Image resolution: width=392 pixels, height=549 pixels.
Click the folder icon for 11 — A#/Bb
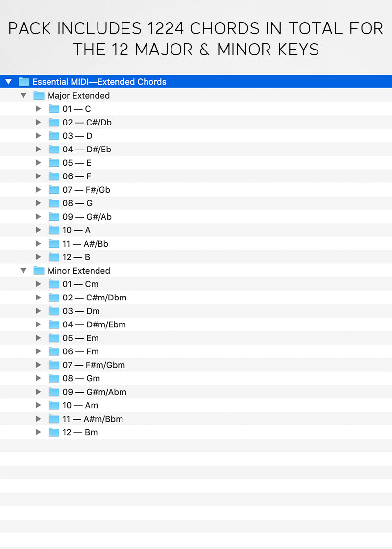(53, 244)
